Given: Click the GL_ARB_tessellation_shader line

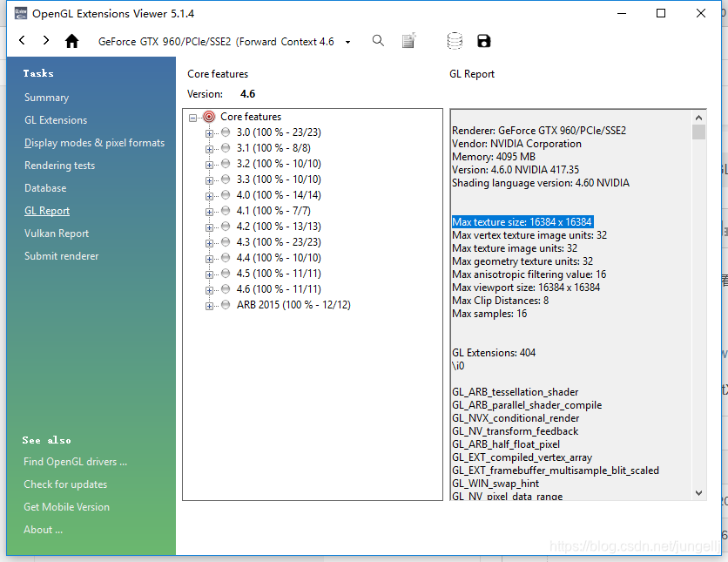Looking at the screenshot, I should (516, 392).
